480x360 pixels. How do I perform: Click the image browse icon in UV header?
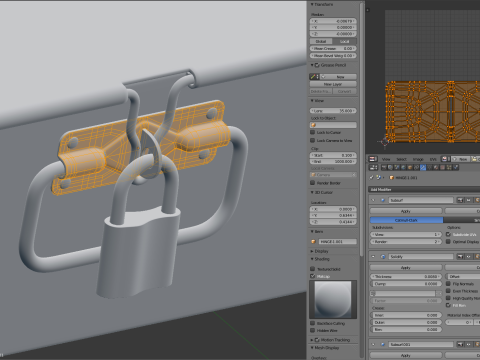pos(445,159)
